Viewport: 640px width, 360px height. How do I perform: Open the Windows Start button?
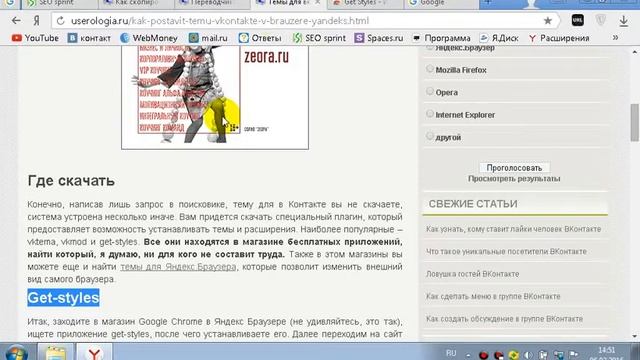click(16, 353)
